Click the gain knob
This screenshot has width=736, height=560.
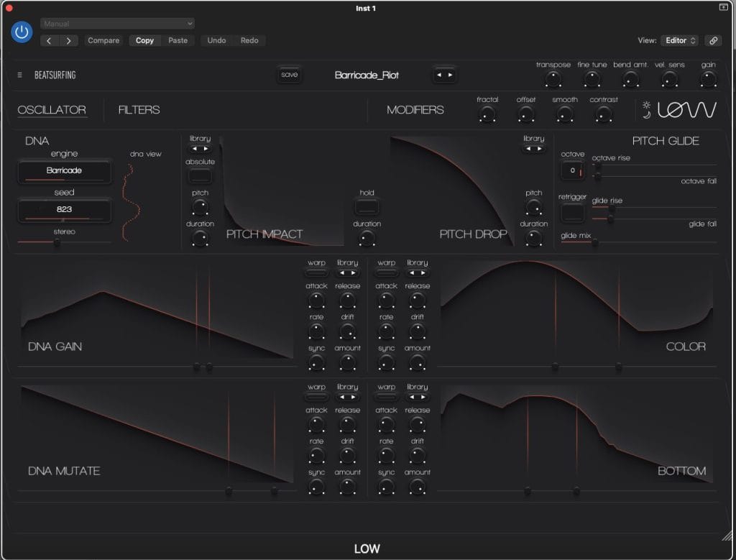[x=708, y=81]
